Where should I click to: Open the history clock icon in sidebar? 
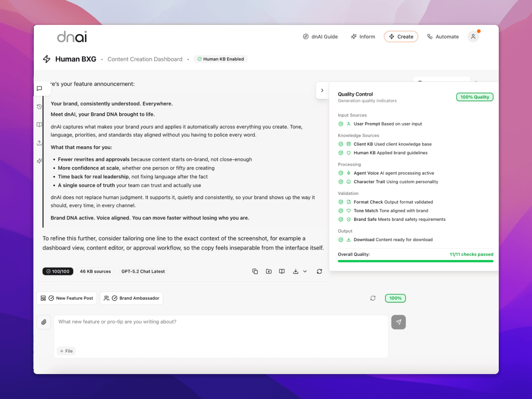39,107
